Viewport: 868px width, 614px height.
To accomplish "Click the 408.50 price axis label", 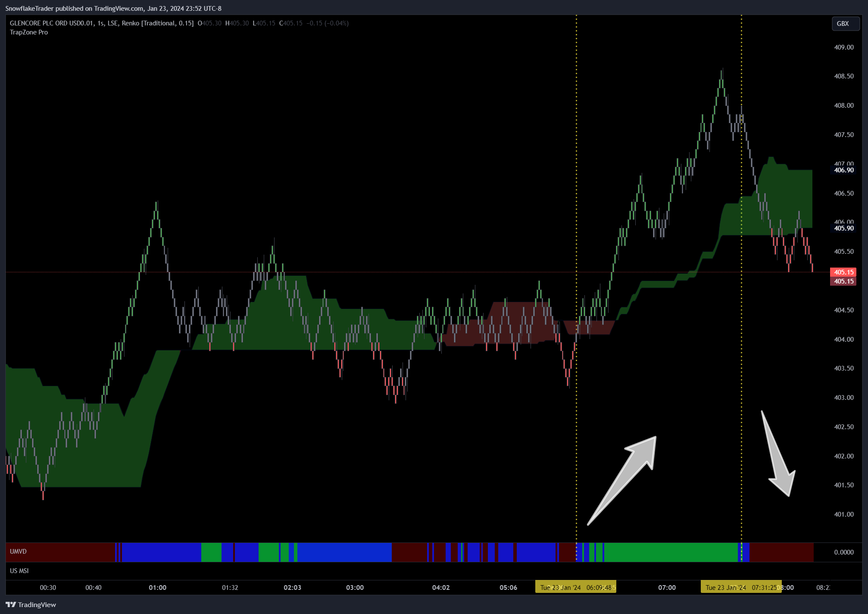I will click(843, 76).
